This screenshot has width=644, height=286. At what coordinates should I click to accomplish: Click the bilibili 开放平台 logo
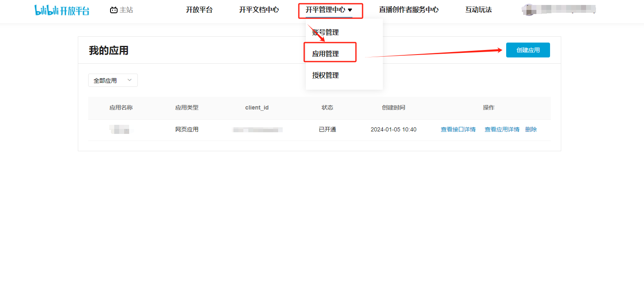tap(62, 10)
